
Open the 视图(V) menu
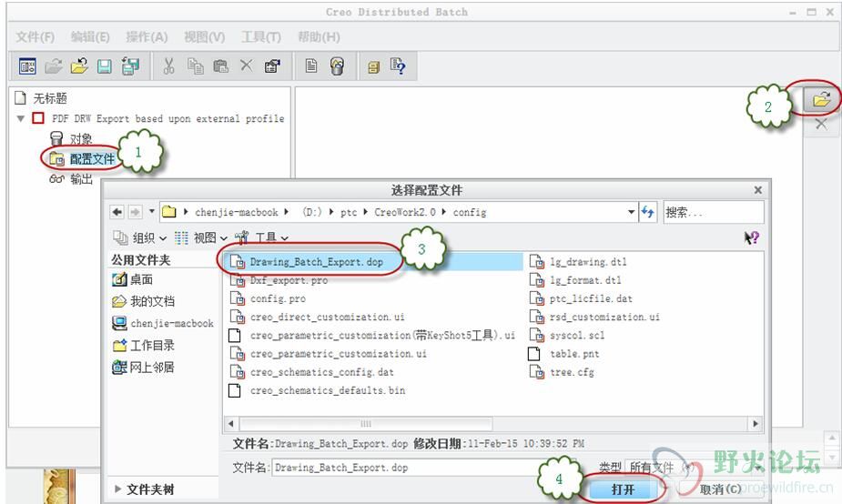tap(205, 37)
